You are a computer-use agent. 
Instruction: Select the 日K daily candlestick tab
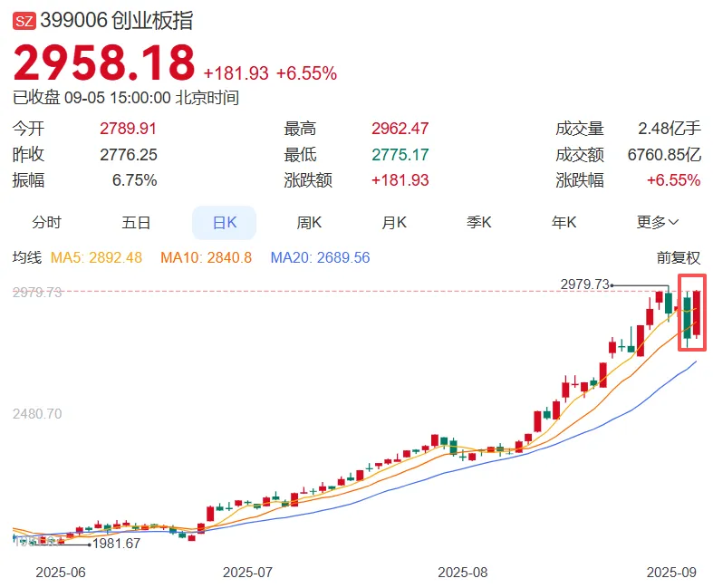point(224,222)
